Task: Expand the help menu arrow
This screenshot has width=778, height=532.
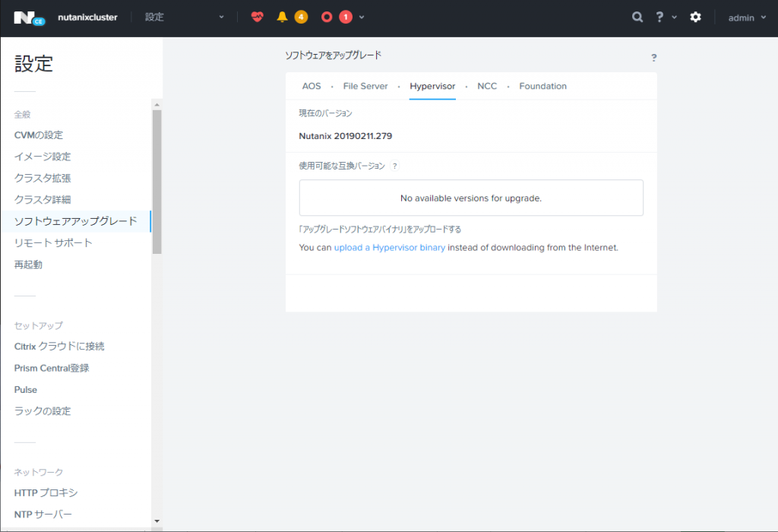Action: [x=675, y=17]
